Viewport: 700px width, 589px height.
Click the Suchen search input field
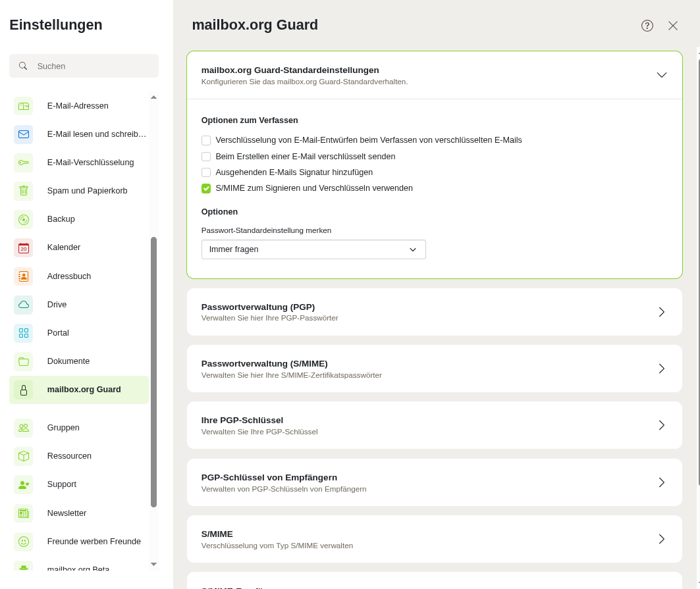84,66
